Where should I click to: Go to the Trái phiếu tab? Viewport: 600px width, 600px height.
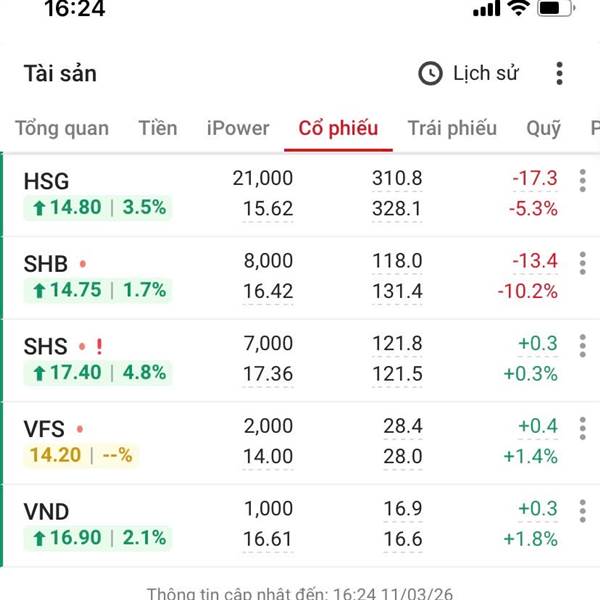(452, 128)
